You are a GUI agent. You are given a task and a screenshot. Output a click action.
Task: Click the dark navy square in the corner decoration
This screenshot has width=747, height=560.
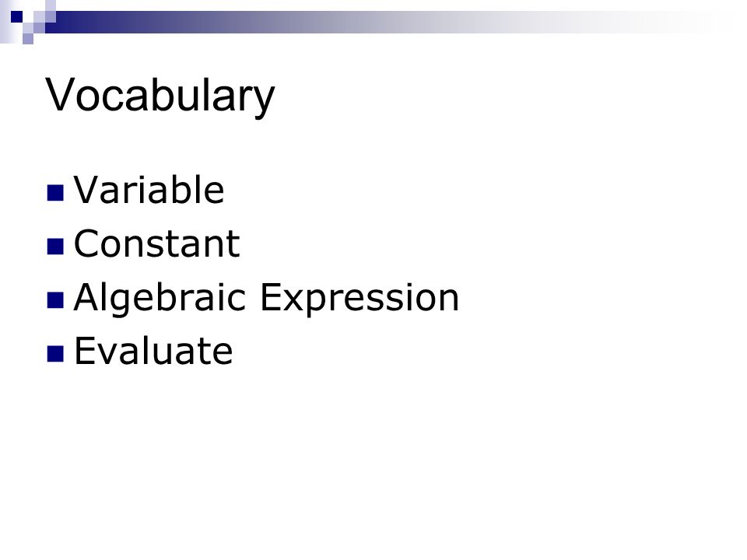(16, 16)
